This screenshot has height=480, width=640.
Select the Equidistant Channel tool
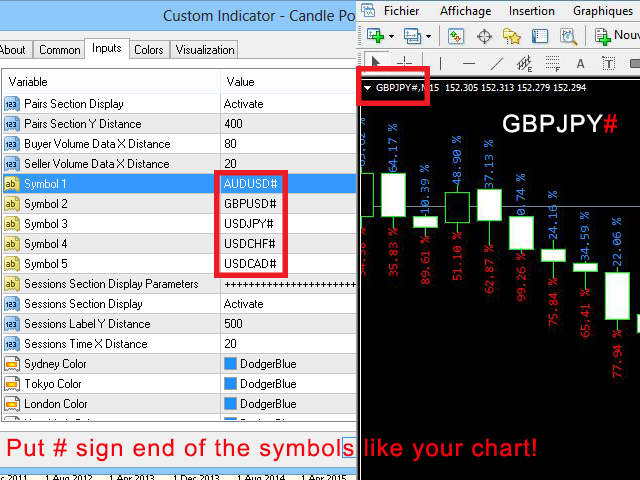click(x=524, y=63)
